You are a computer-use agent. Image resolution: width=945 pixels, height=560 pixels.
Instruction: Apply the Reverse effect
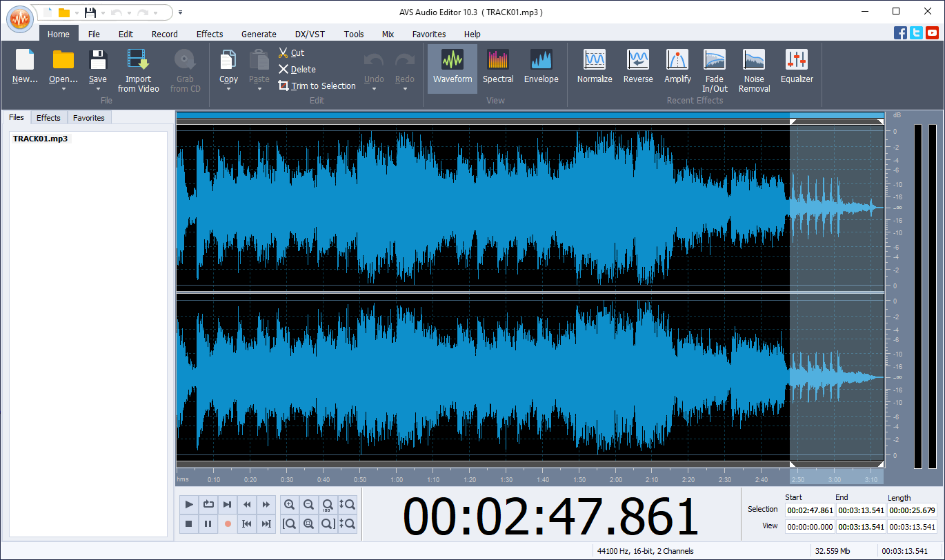pyautogui.click(x=637, y=67)
